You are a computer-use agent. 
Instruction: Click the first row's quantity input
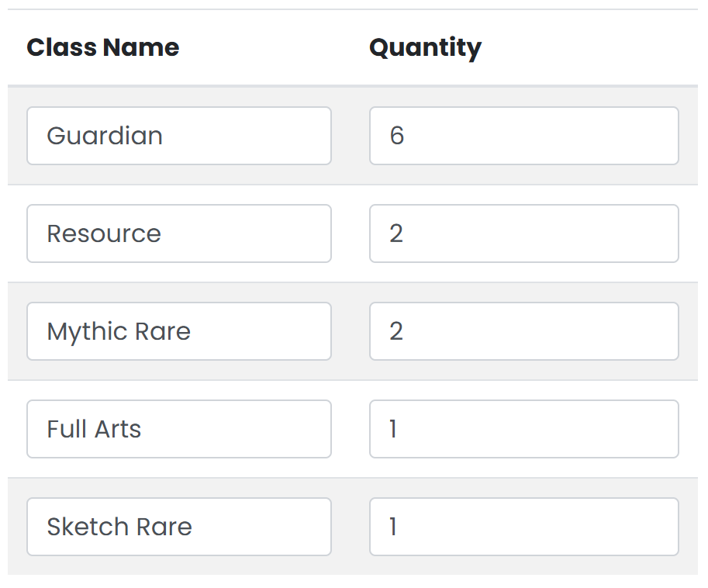(x=523, y=136)
